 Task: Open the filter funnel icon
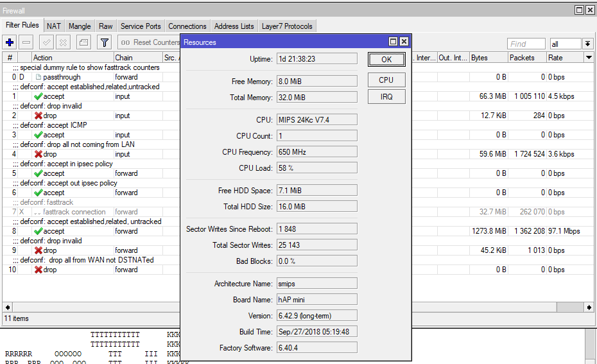click(105, 42)
